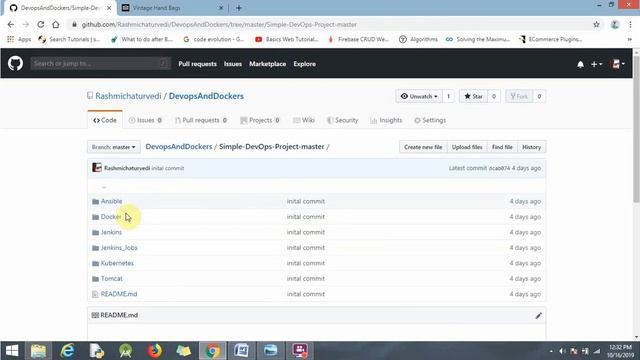This screenshot has height=360, width=640.
Task: Open the Firebase CRUD bookmark
Action: (358, 39)
